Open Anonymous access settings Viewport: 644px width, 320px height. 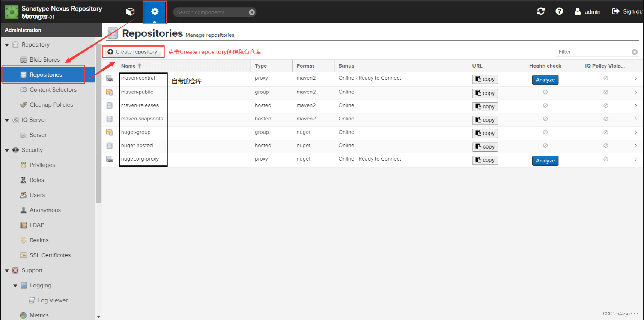click(45, 210)
